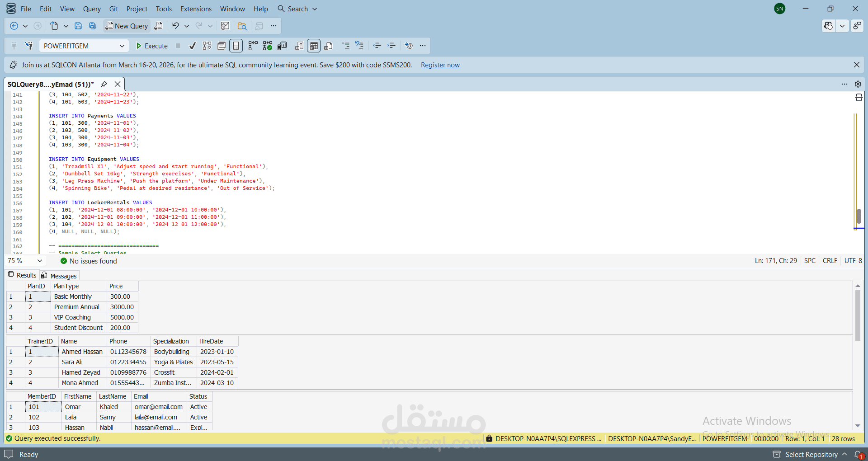This screenshot has height=461, width=868.
Task: Select Results to Grid option
Action: 314,46
